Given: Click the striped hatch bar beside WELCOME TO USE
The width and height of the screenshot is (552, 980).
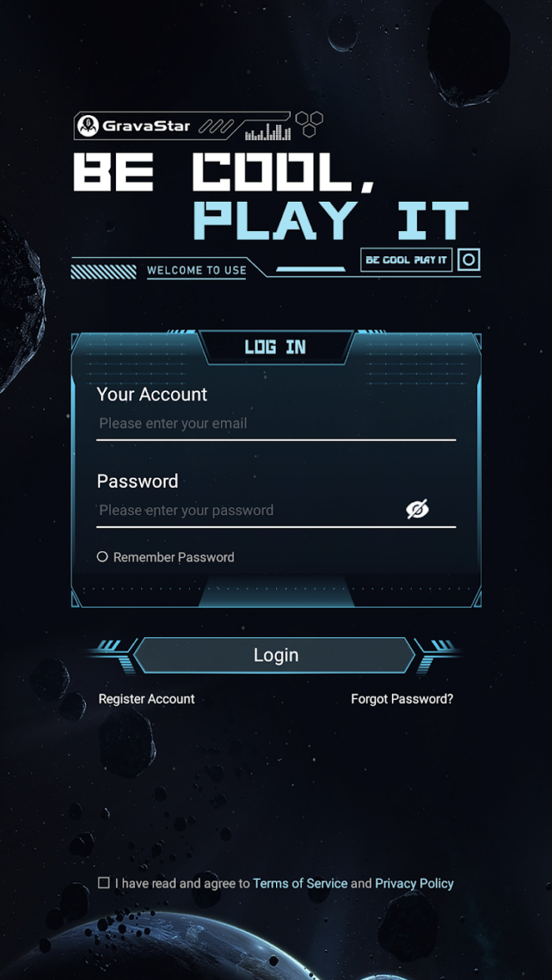Looking at the screenshot, I should (103, 271).
